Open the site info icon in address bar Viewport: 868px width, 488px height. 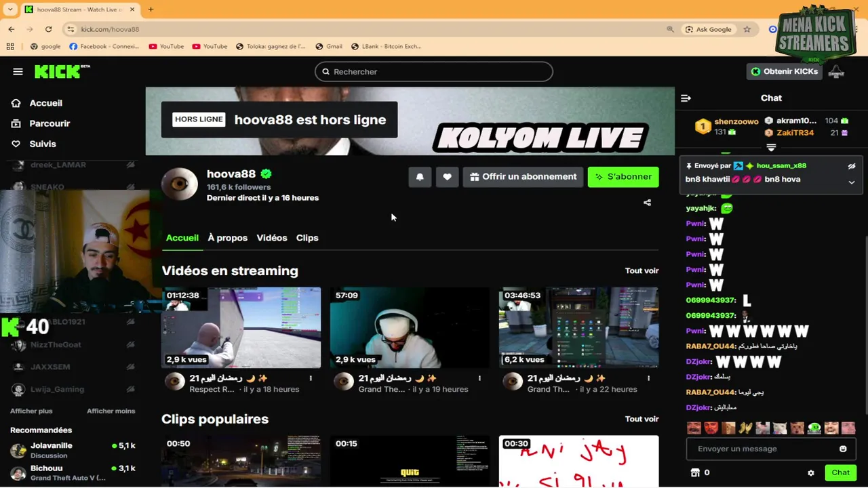click(x=71, y=29)
